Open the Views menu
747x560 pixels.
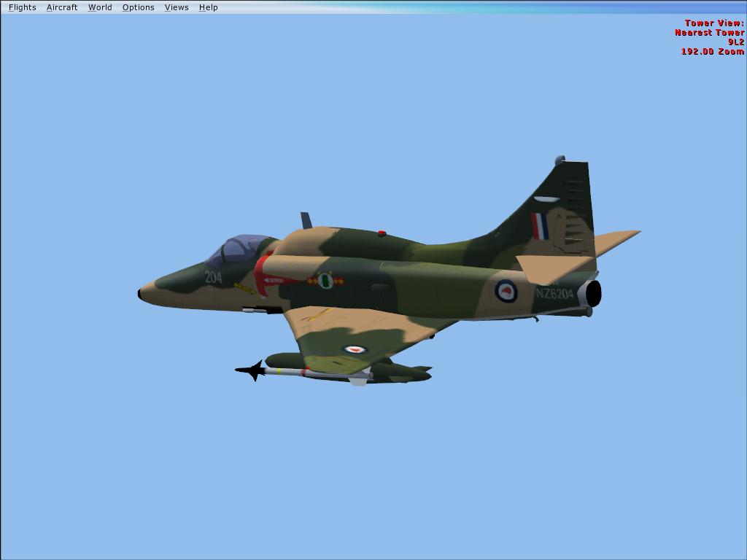pos(177,7)
